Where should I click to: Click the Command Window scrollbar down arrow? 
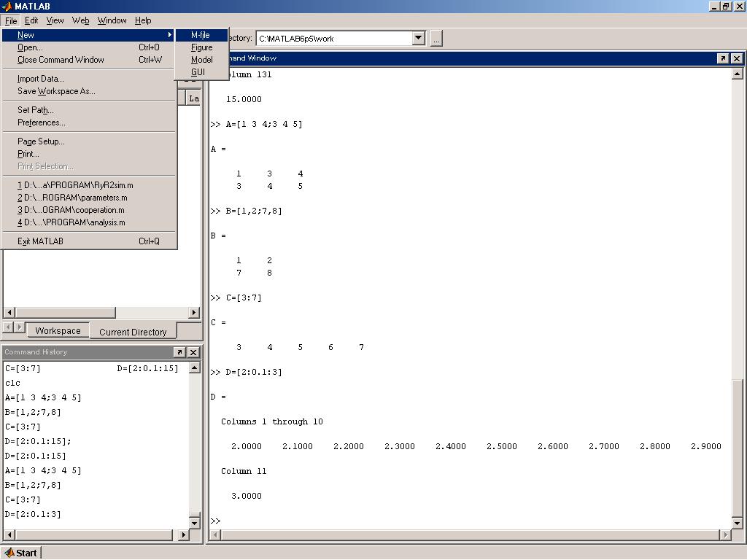(x=737, y=524)
